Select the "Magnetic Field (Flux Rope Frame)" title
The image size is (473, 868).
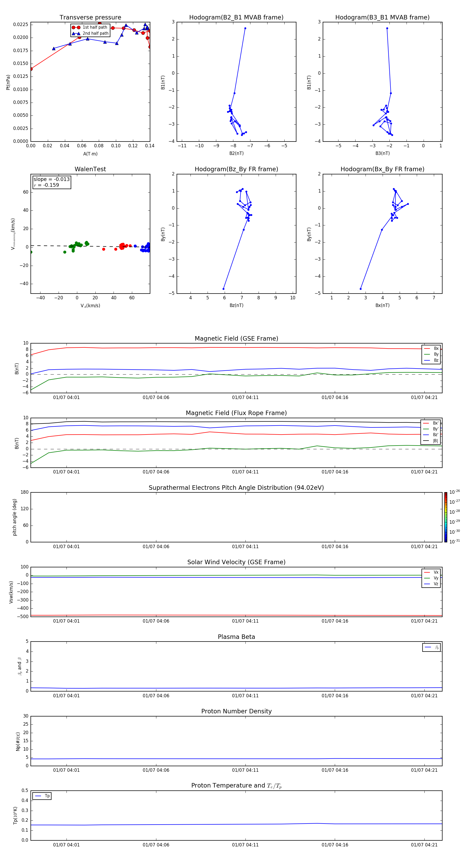236,413
